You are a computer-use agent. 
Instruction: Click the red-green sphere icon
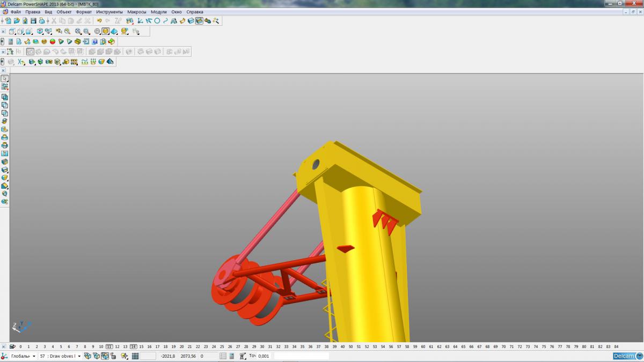[53, 41]
